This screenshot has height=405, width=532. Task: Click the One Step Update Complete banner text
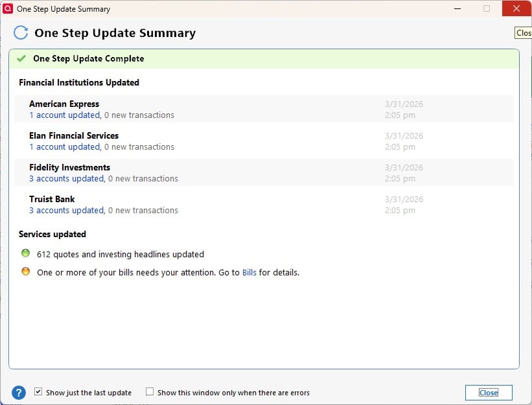point(89,58)
